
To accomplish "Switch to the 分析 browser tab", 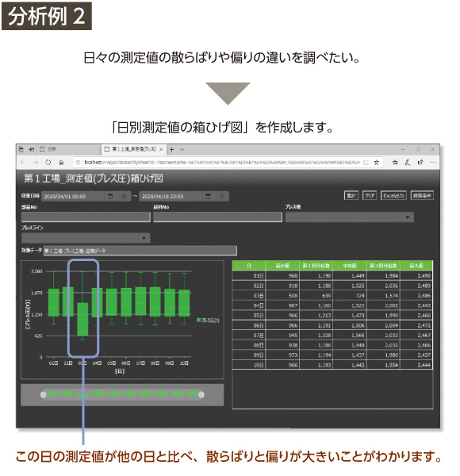I will pos(48,149).
